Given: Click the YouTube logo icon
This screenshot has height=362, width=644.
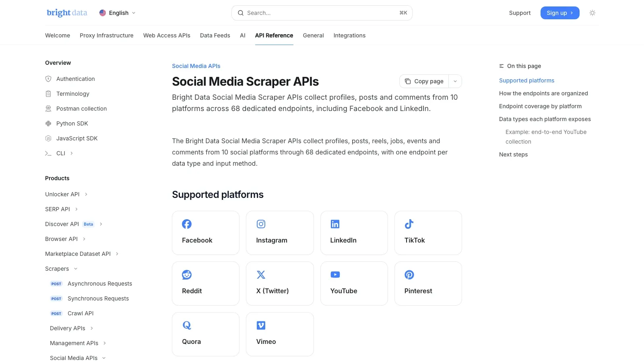Looking at the screenshot, I should click(335, 275).
